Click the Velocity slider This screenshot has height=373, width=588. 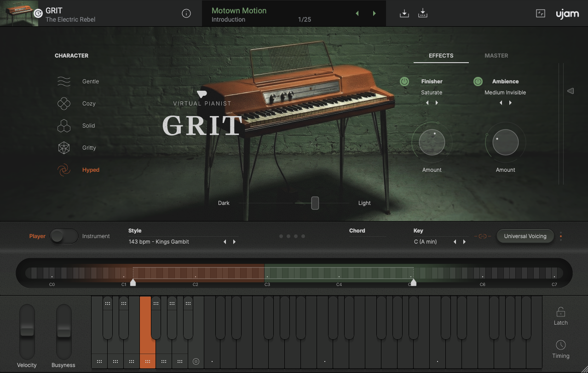27,331
